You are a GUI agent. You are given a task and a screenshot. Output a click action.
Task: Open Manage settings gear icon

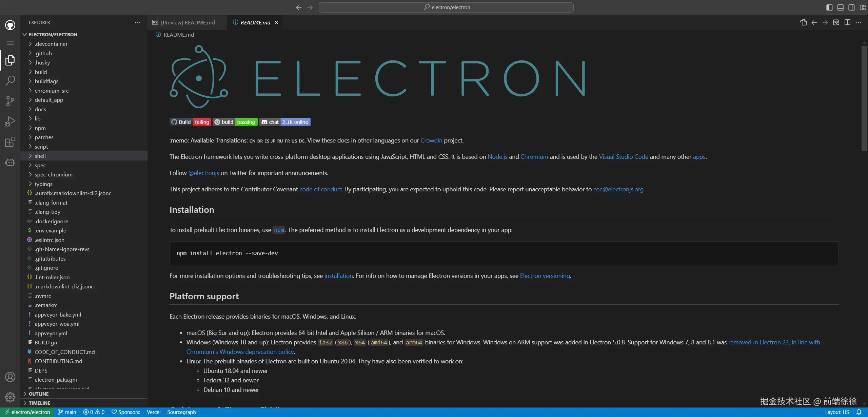point(10,397)
